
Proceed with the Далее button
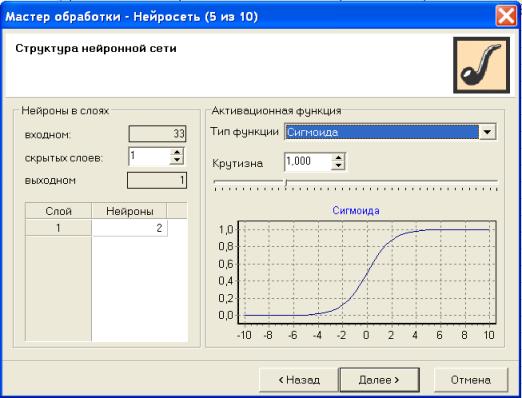point(379,380)
